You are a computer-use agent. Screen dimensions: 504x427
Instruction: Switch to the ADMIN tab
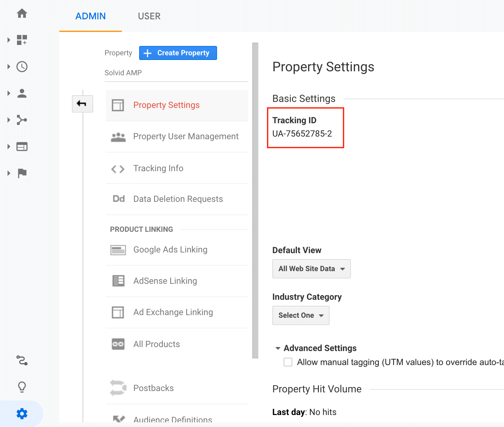click(91, 16)
